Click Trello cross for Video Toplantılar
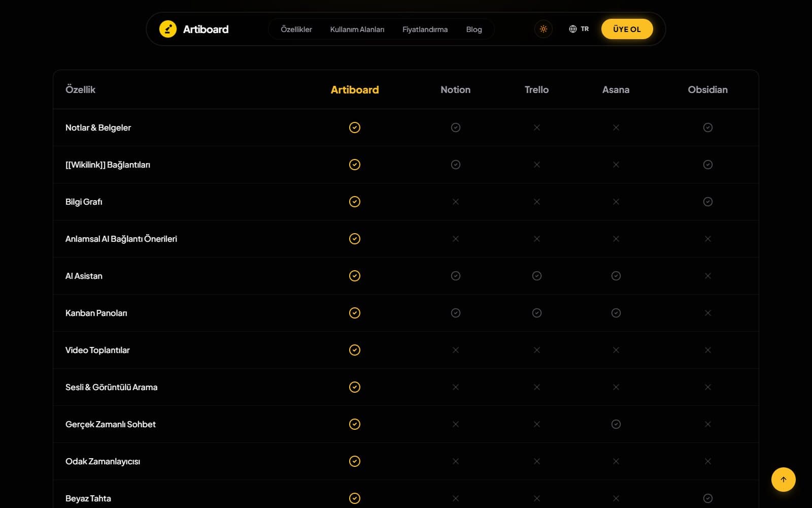The height and width of the screenshot is (508, 812). [537, 350]
